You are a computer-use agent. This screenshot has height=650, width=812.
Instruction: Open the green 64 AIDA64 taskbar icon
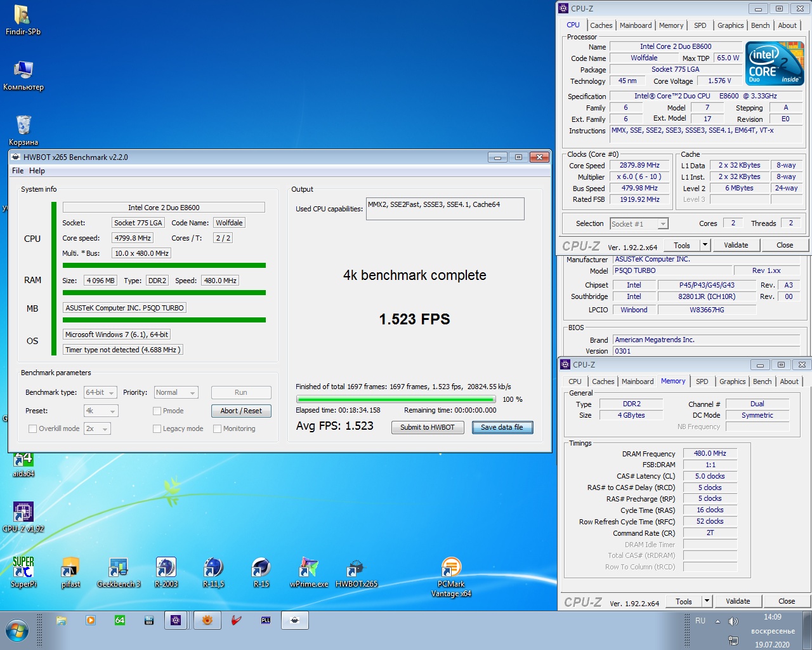click(x=120, y=620)
